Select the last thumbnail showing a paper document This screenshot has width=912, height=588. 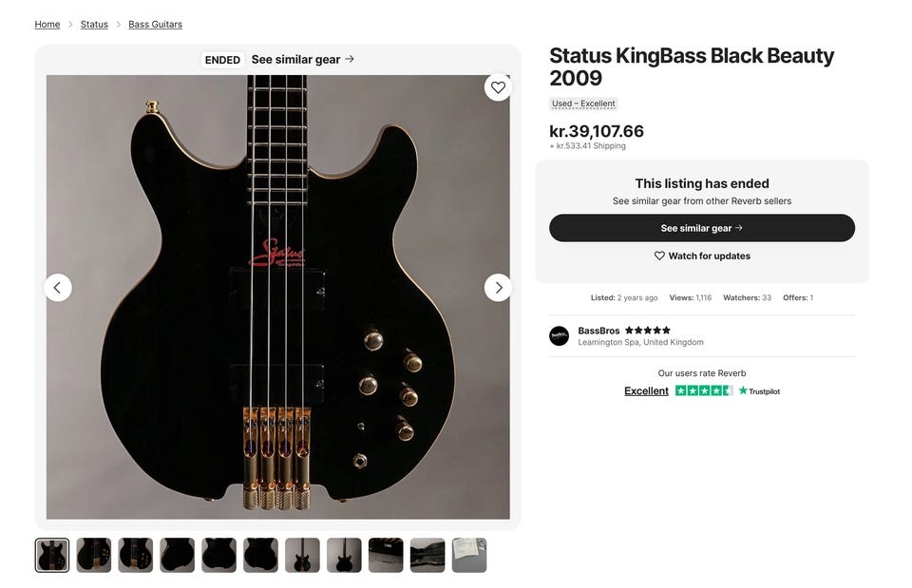[x=469, y=556]
